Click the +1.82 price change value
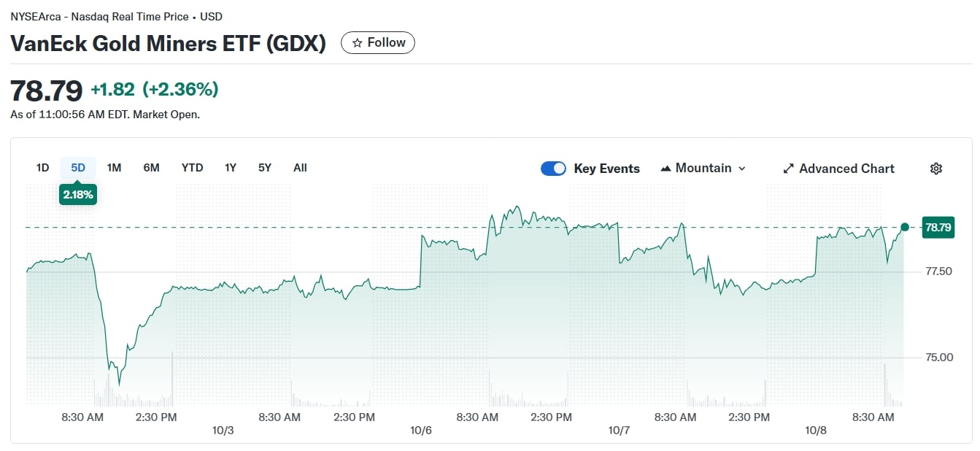 point(112,90)
